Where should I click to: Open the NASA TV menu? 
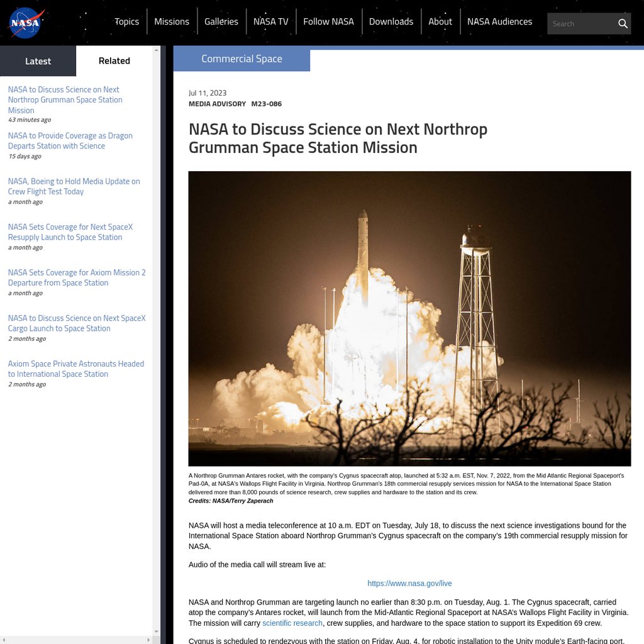(270, 21)
